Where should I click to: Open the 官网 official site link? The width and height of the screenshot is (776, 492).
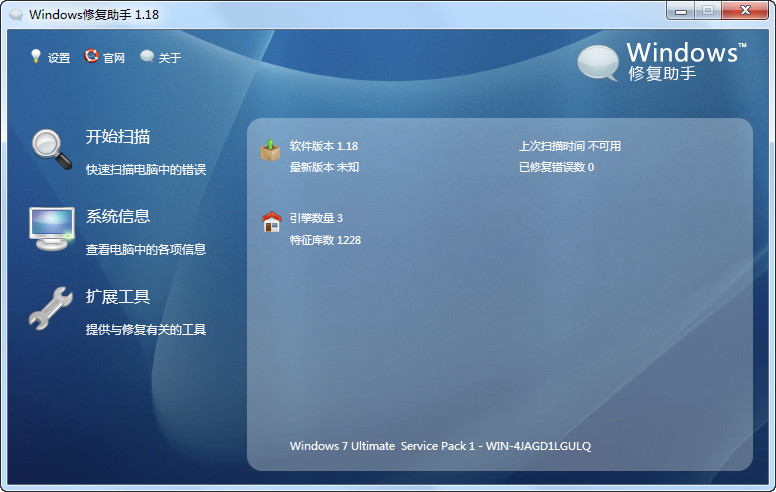tap(114, 58)
